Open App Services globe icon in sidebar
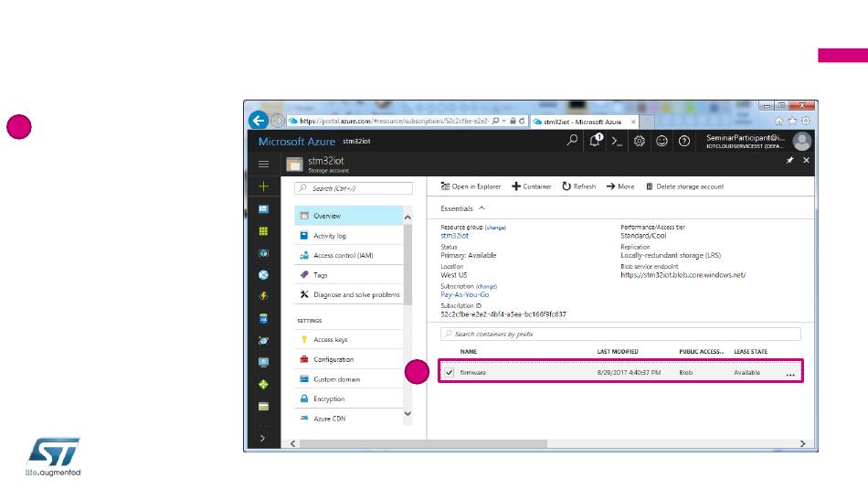 tap(263, 275)
